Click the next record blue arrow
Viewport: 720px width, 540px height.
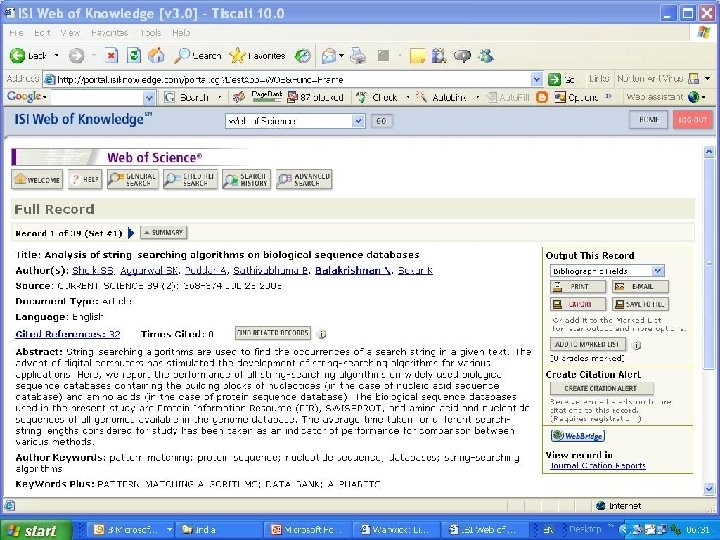click(131, 233)
